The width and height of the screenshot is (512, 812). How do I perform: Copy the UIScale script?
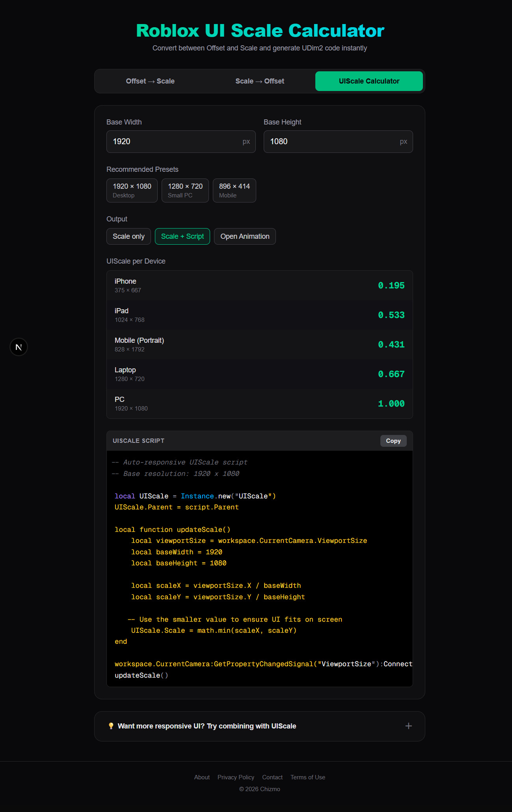click(393, 441)
